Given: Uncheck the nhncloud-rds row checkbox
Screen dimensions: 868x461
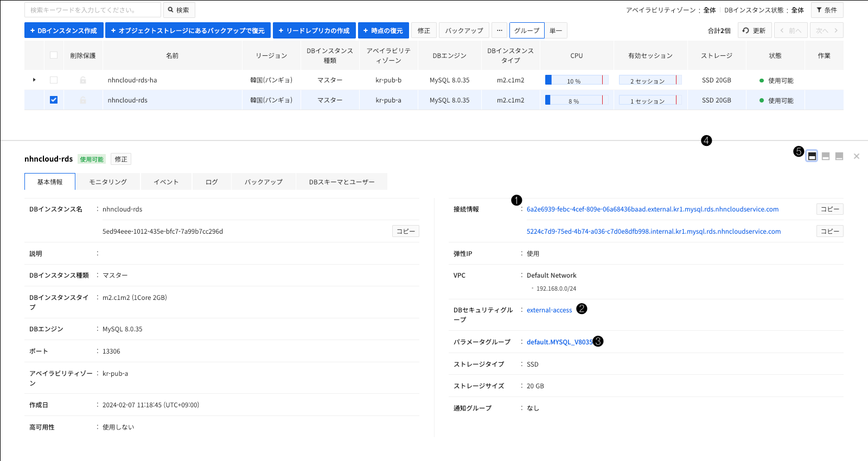Looking at the screenshot, I should [54, 100].
